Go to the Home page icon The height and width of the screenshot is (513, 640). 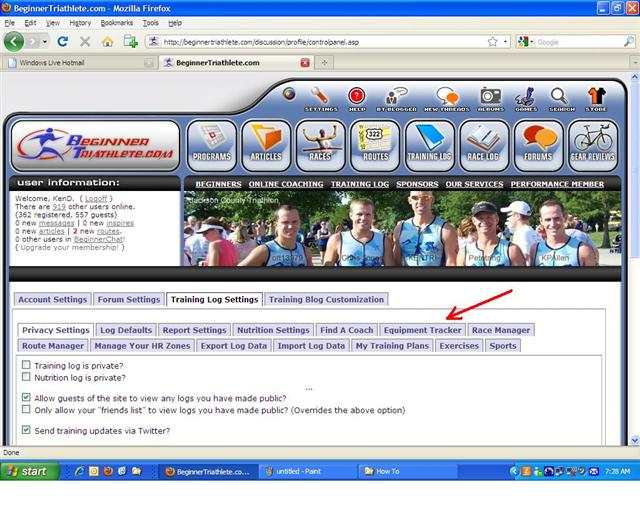pyautogui.click(x=107, y=42)
